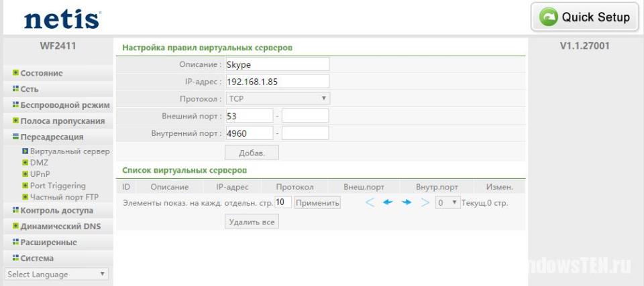Open UPnP settings page
This screenshot has height=286, width=644.
pyautogui.click(x=40, y=174)
